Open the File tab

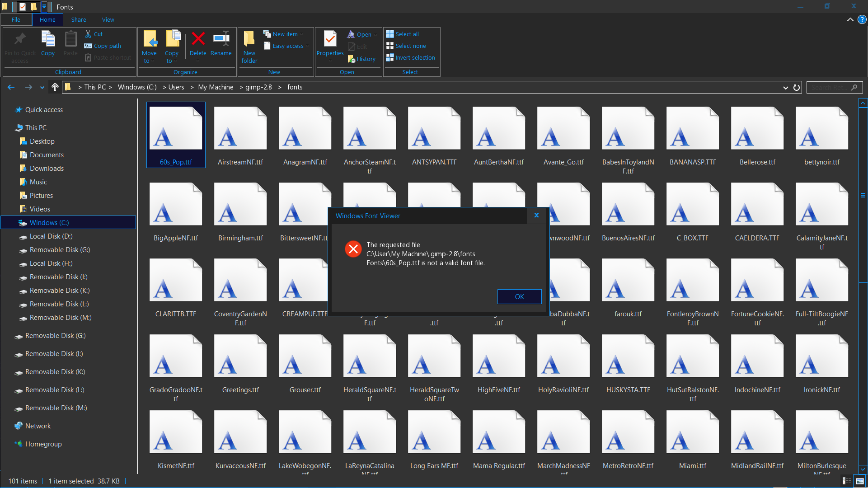pyautogui.click(x=16, y=19)
